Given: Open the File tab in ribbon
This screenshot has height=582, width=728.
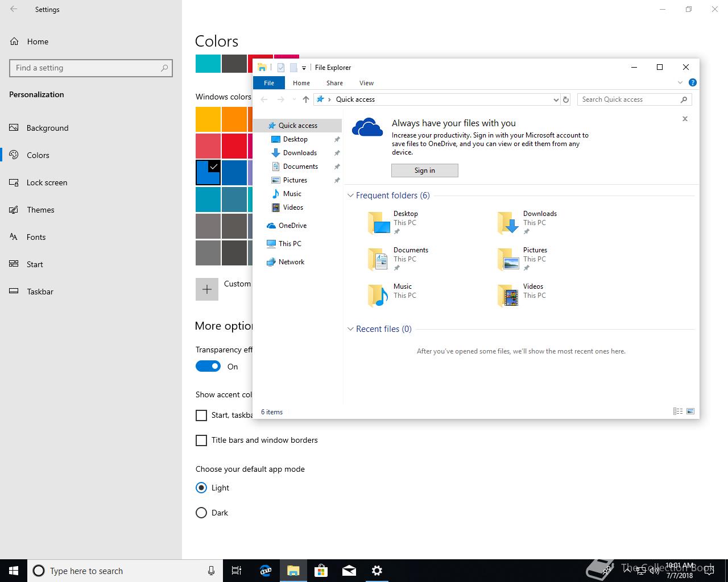Looking at the screenshot, I should 269,83.
